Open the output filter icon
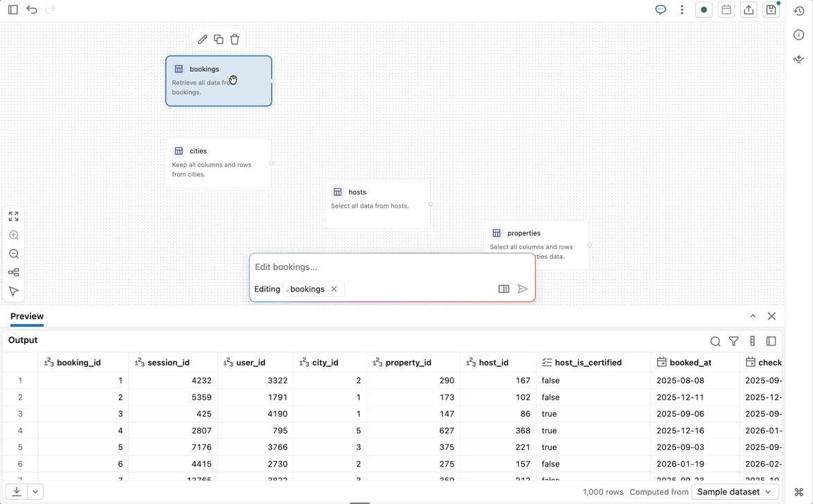813x504 pixels. click(x=734, y=341)
